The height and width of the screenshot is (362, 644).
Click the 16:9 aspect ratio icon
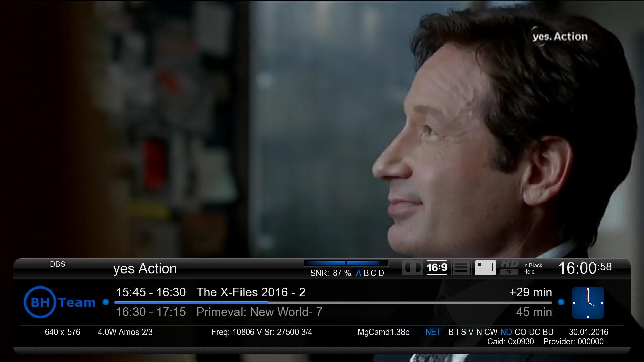(x=437, y=267)
